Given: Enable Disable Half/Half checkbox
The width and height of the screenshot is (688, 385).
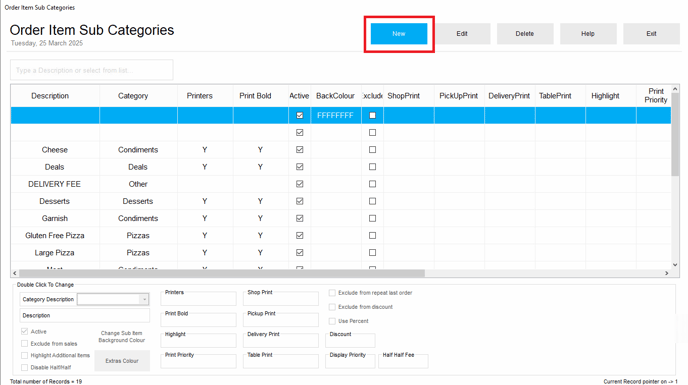Looking at the screenshot, I should coord(25,367).
